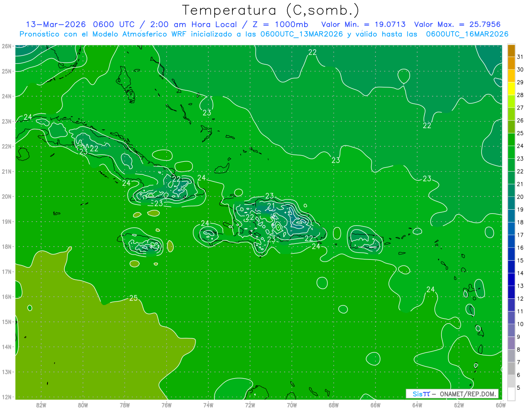Click the latitude label "23N"
The width and height of the screenshot is (532, 411).
7,121
